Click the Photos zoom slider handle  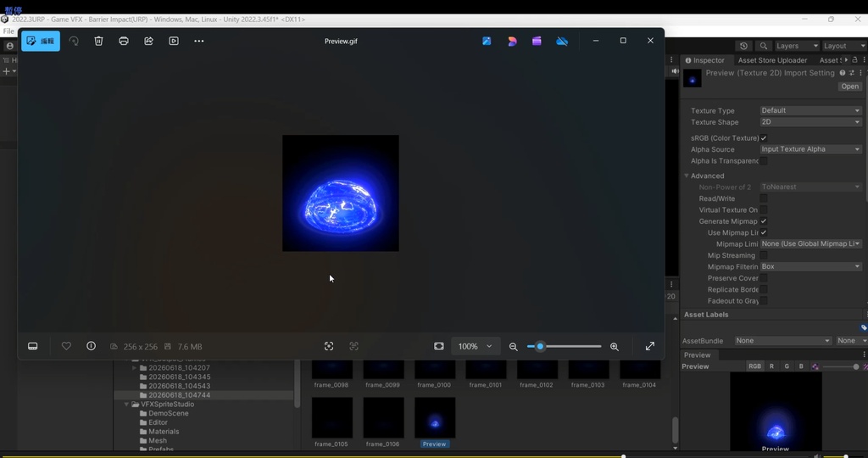point(540,346)
